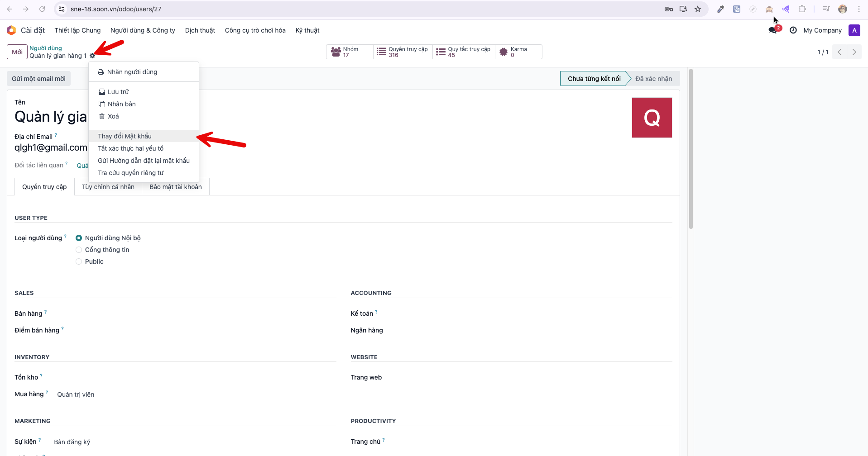Reload the browser page
Screen dimensions: 868x456
pos(42,9)
